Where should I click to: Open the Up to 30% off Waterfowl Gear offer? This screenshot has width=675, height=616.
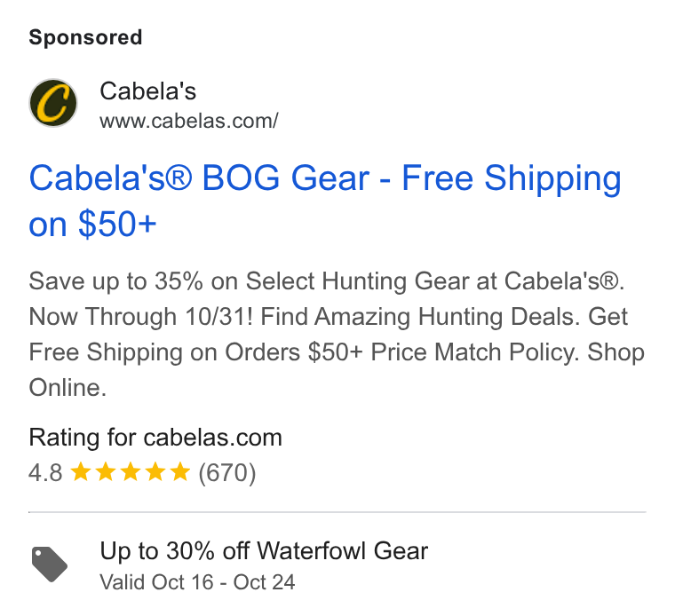click(264, 551)
